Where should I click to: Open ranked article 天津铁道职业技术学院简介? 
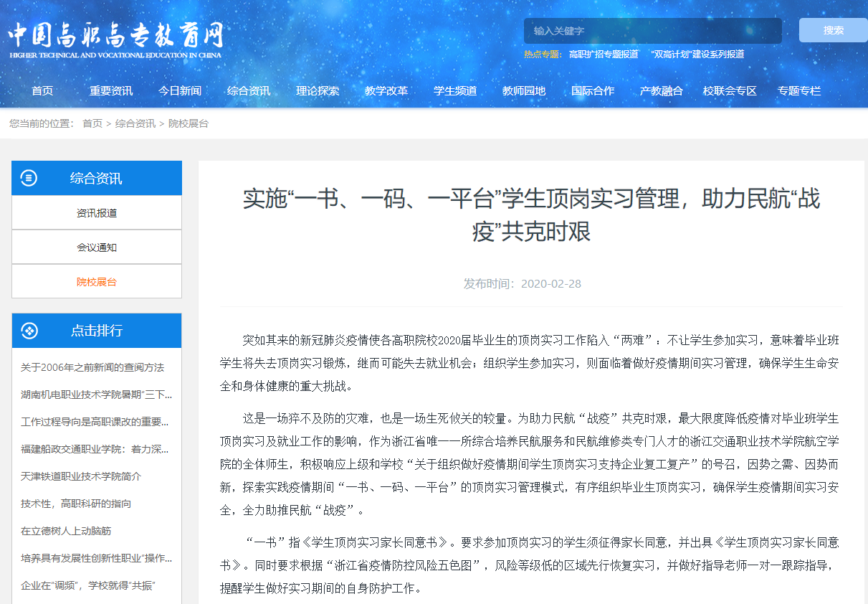coord(81,476)
